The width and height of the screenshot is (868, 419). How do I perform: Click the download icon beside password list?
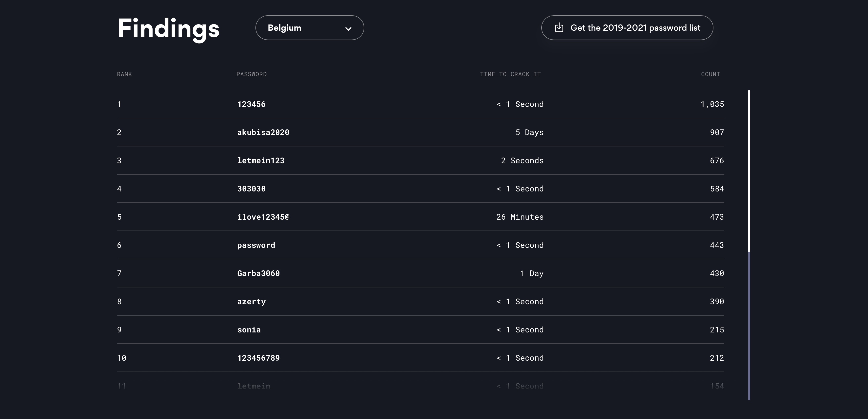(559, 28)
